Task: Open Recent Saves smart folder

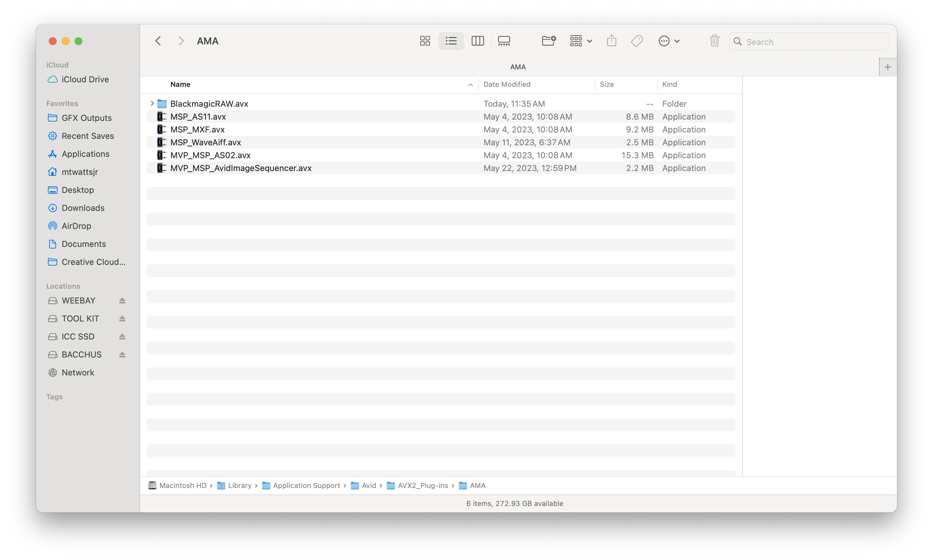Action: pos(87,136)
